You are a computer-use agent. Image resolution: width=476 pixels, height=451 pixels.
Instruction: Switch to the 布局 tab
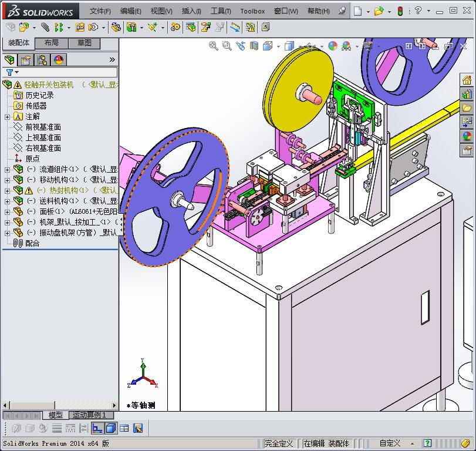[52, 43]
